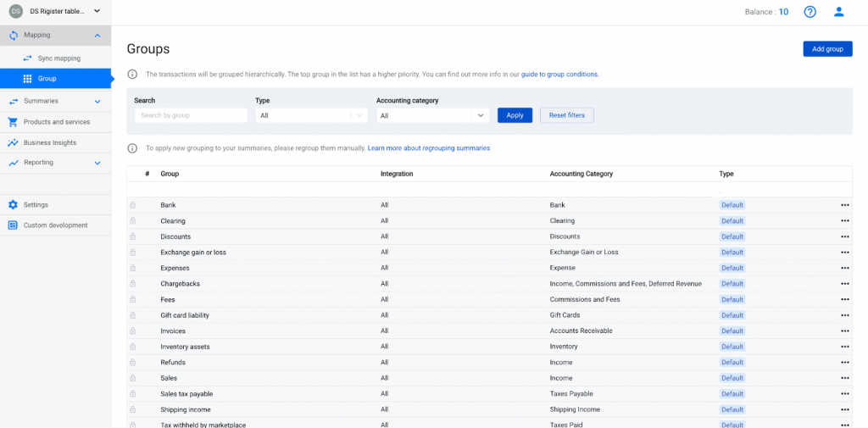Select Sync mapping in sidebar

pyautogui.click(x=58, y=58)
